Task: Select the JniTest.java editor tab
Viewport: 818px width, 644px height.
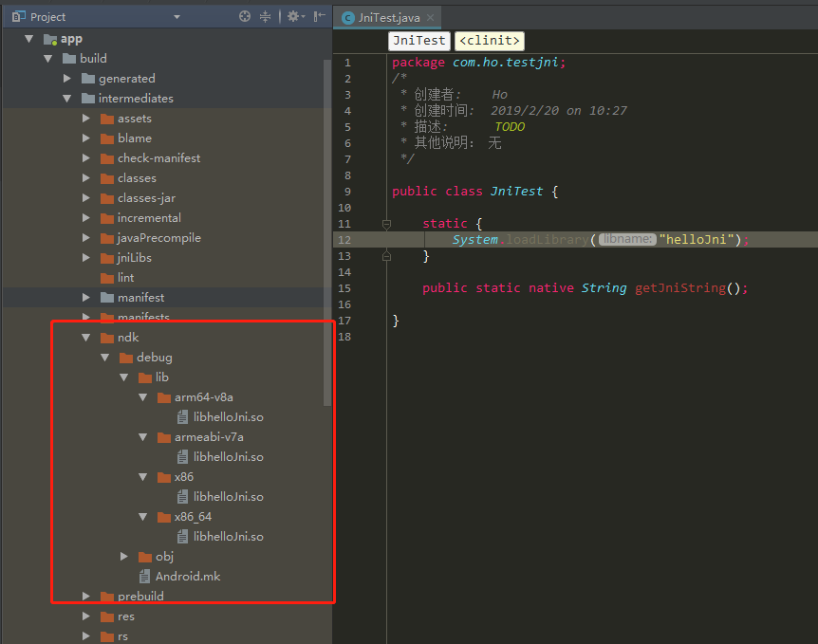Action: 387,18
